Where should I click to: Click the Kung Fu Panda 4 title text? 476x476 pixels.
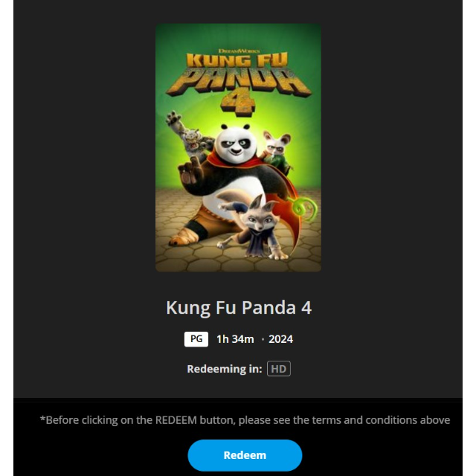[239, 307]
